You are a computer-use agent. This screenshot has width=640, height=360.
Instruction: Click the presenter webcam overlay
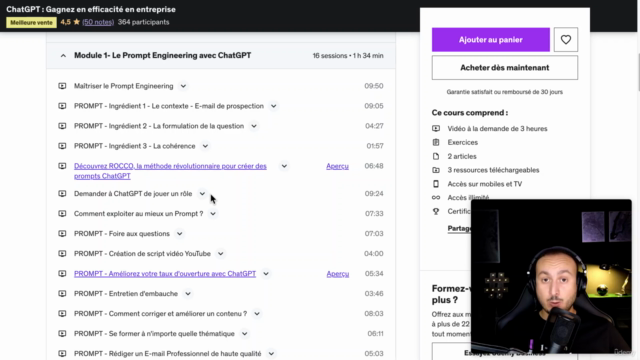click(x=551, y=276)
